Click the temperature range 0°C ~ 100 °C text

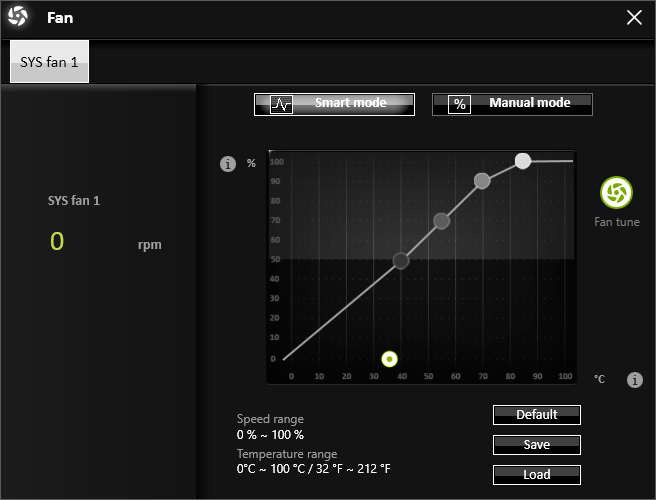click(313, 469)
